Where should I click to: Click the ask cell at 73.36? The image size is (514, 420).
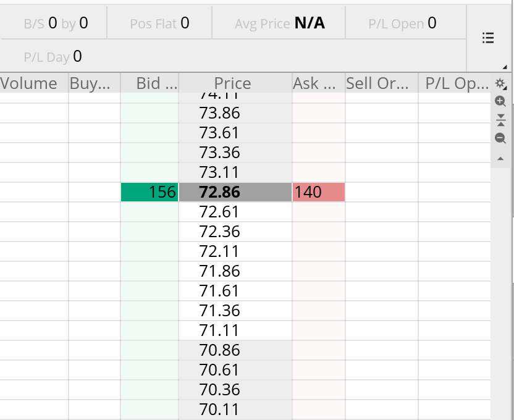[318, 153]
